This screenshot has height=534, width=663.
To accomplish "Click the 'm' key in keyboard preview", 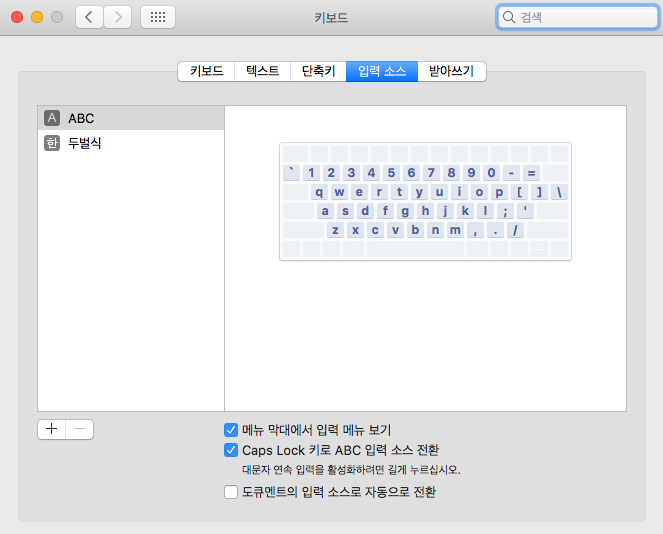I will tap(455, 230).
